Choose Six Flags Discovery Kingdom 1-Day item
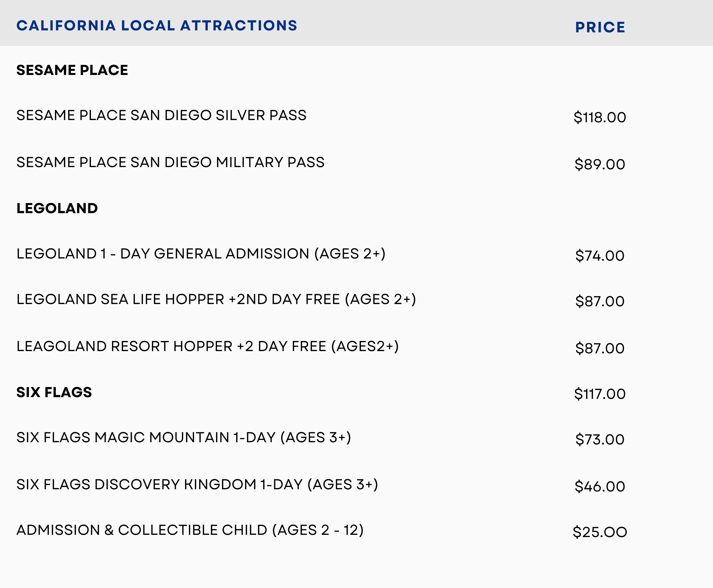Viewport: 713px width, 588px height. [197, 485]
